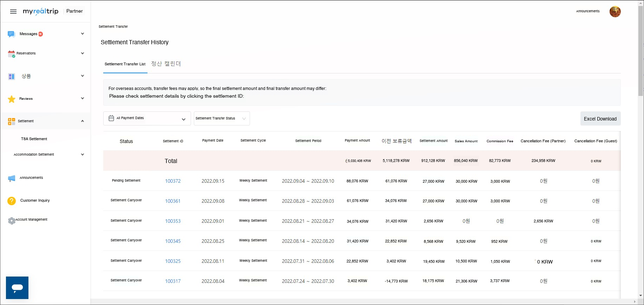
Task: Click the Account Management gear icon
Action: point(12,220)
